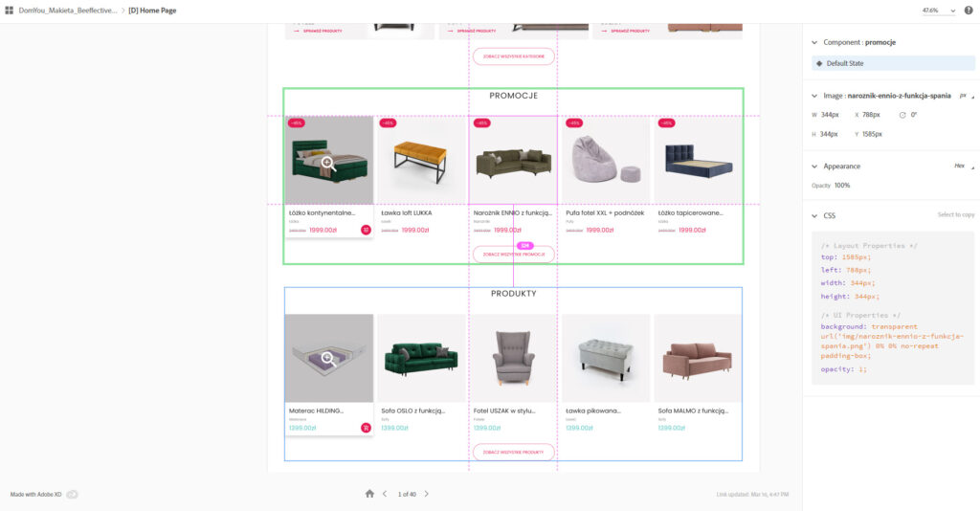Click the discount badge on the Narożnik ENNIO card
Image resolution: width=980 pixels, height=511 pixels.
[481, 123]
